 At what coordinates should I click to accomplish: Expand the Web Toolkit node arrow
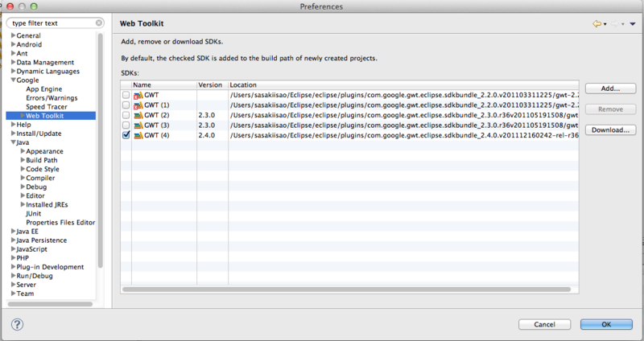coord(23,116)
